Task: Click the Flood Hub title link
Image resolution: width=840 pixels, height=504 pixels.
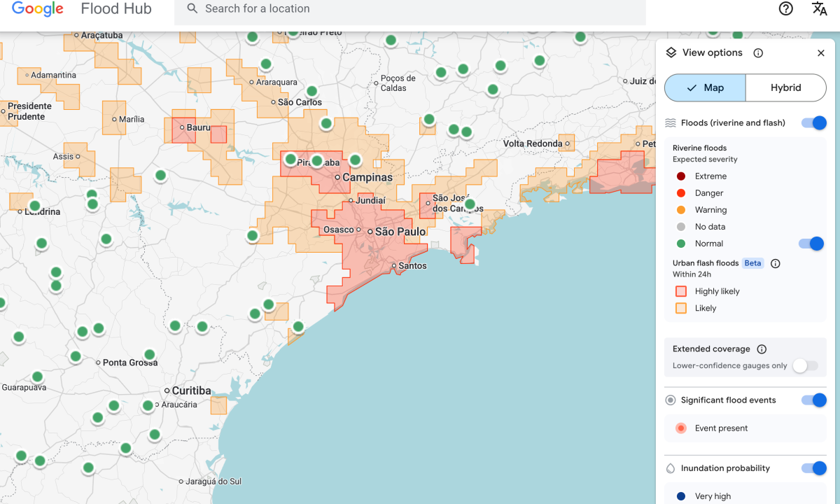Action: (x=115, y=9)
